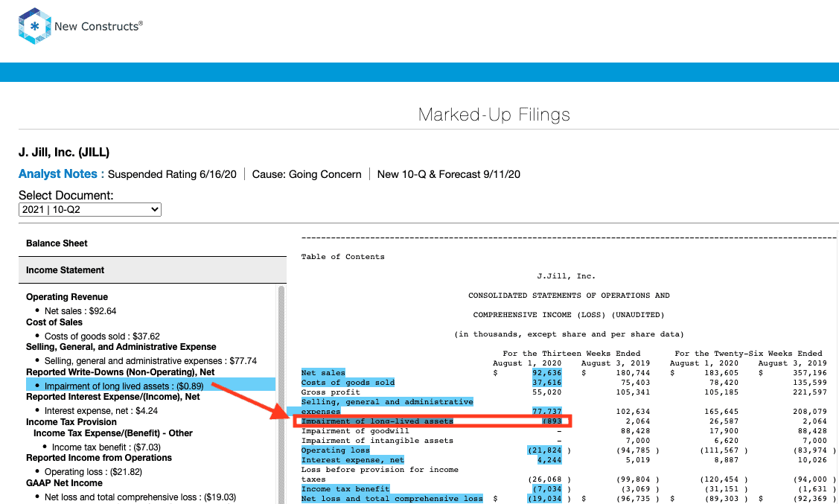The height and width of the screenshot is (504, 839).
Task: Select Selling, general and administrative expenses : $77.74
Action: click(150, 360)
